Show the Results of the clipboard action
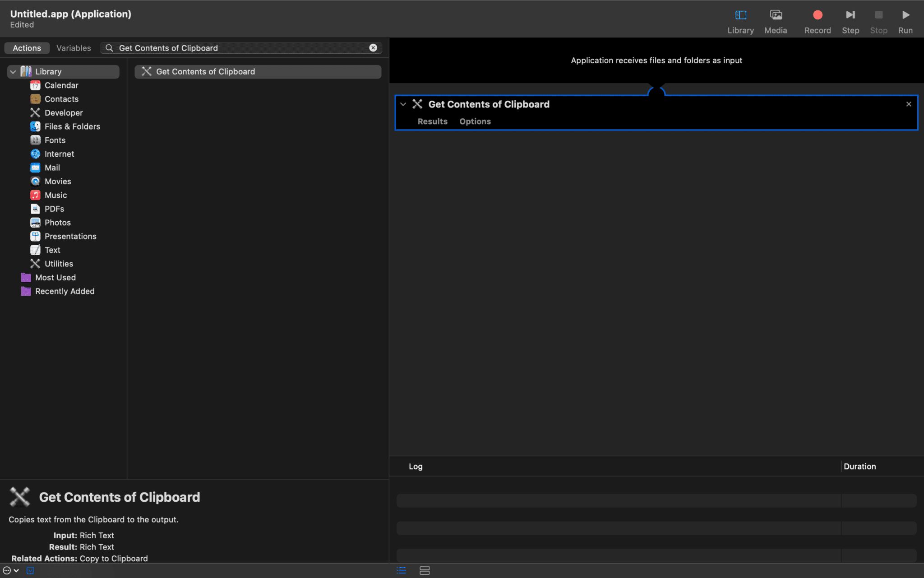924x578 pixels. click(432, 121)
